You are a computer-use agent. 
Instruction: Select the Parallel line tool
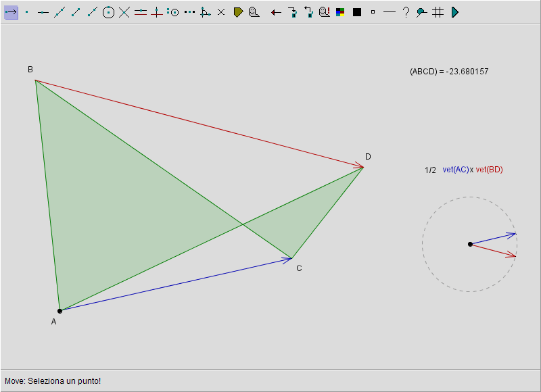141,12
